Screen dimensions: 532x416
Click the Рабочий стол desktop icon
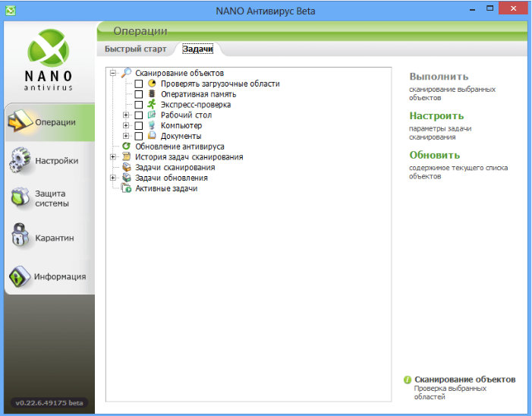click(x=152, y=115)
